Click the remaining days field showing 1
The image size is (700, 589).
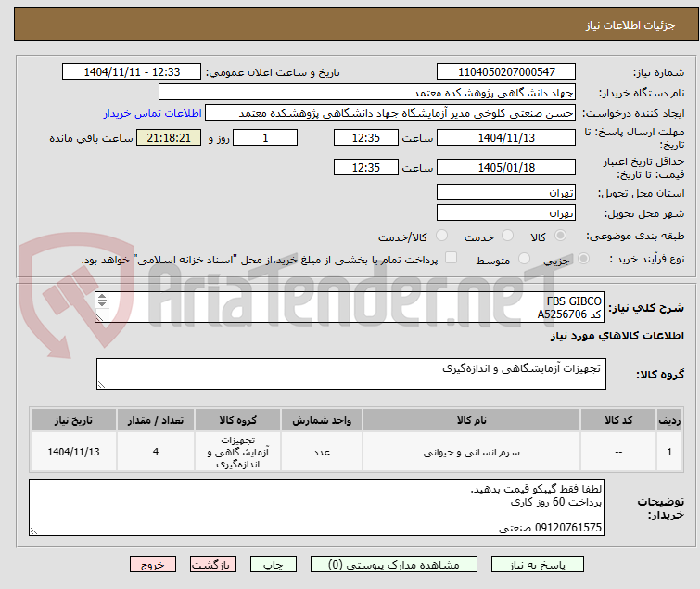click(x=265, y=137)
